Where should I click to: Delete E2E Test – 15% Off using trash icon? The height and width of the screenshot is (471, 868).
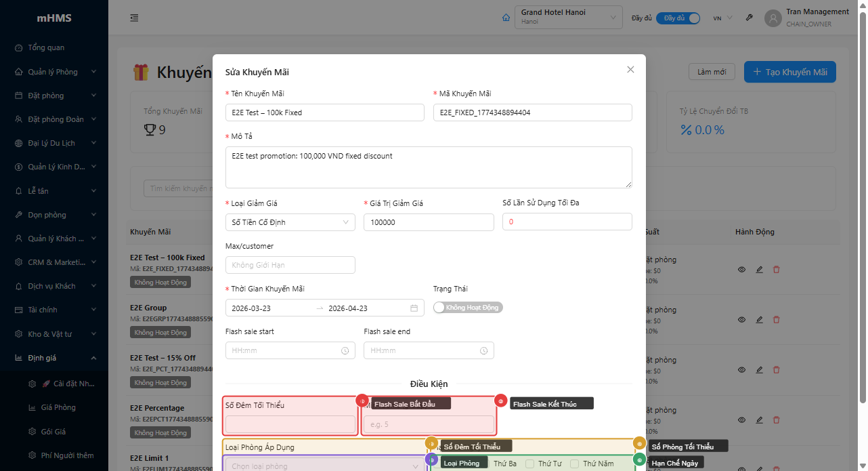coord(776,369)
